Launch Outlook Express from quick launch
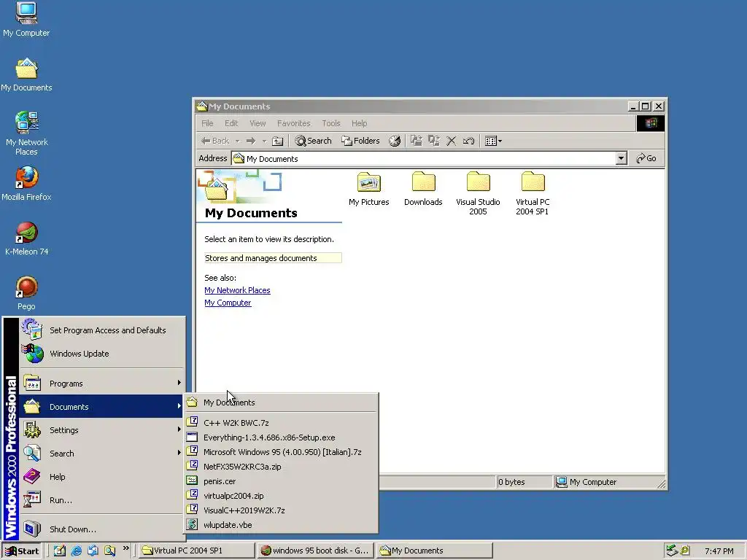The height and width of the screenshot is (560, 747). click(93, 551)
